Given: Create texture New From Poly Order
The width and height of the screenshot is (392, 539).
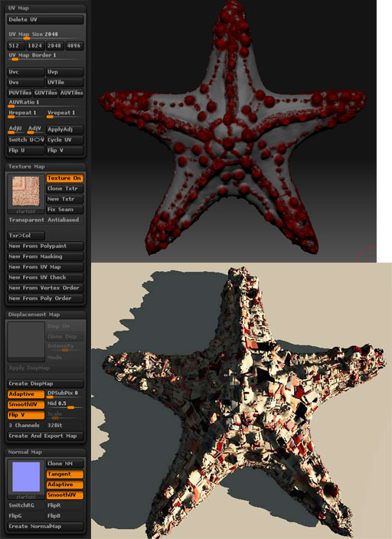Looking at the screenshot, I should (45, 299).
